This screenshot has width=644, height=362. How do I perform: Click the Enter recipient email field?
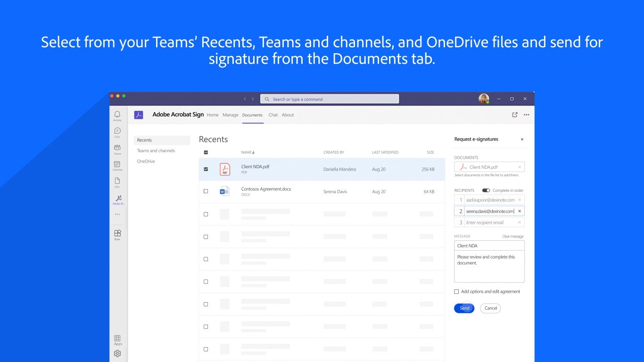click(x=489, y=222)
